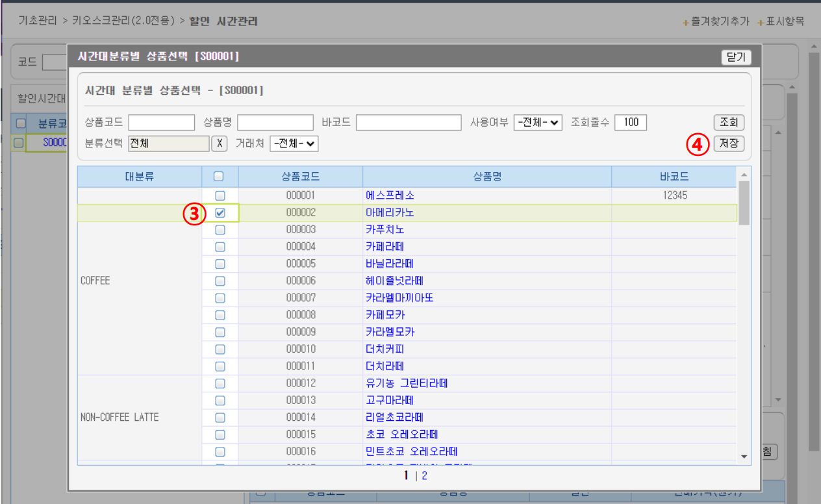Toggle select-all checkbox in table header
821x504 pixels.
tap(219, 176)
